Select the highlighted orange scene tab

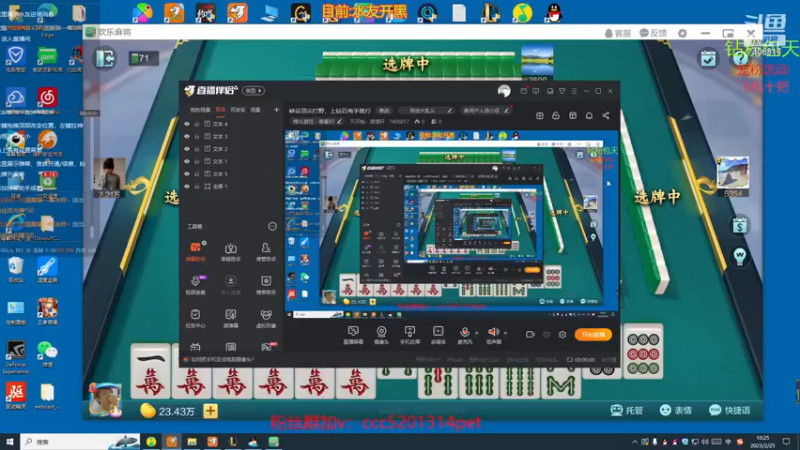(220, 110)
